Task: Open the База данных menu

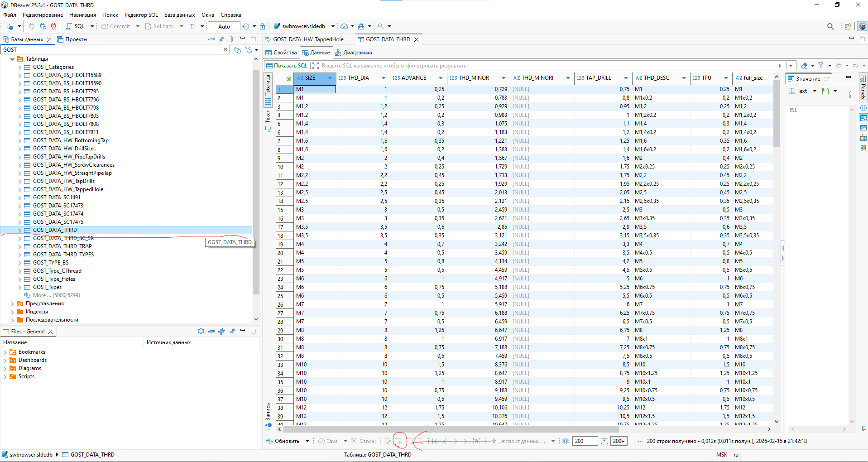Action: tap(179, 15)
